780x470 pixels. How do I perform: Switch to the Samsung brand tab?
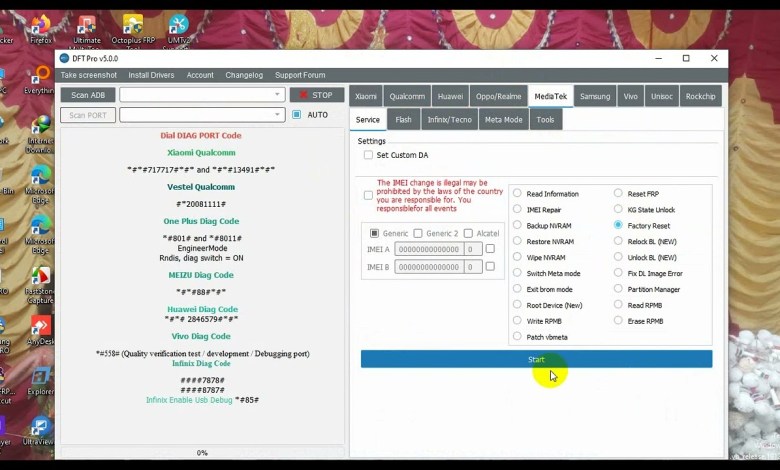tap(594, 96)
